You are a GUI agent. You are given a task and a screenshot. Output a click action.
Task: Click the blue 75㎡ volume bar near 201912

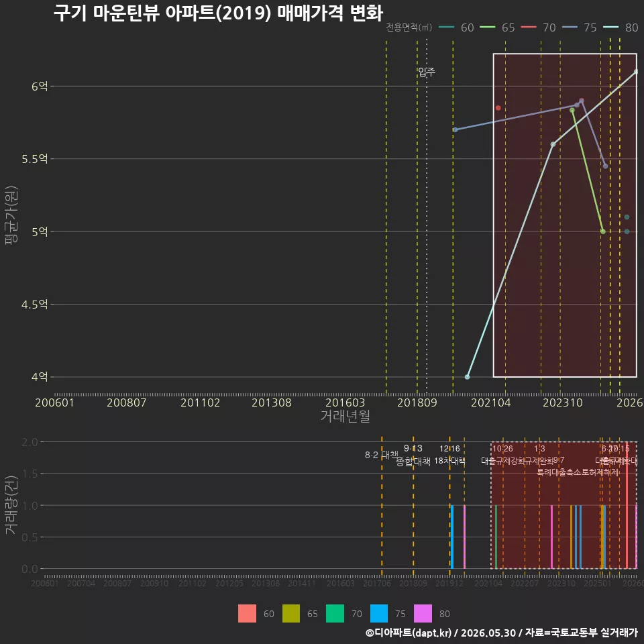coord(452,537)
